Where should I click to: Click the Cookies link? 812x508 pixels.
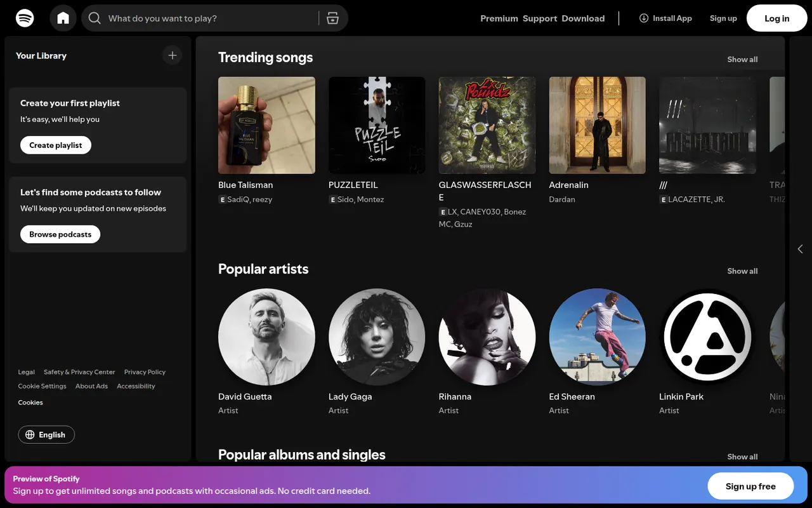30,403
